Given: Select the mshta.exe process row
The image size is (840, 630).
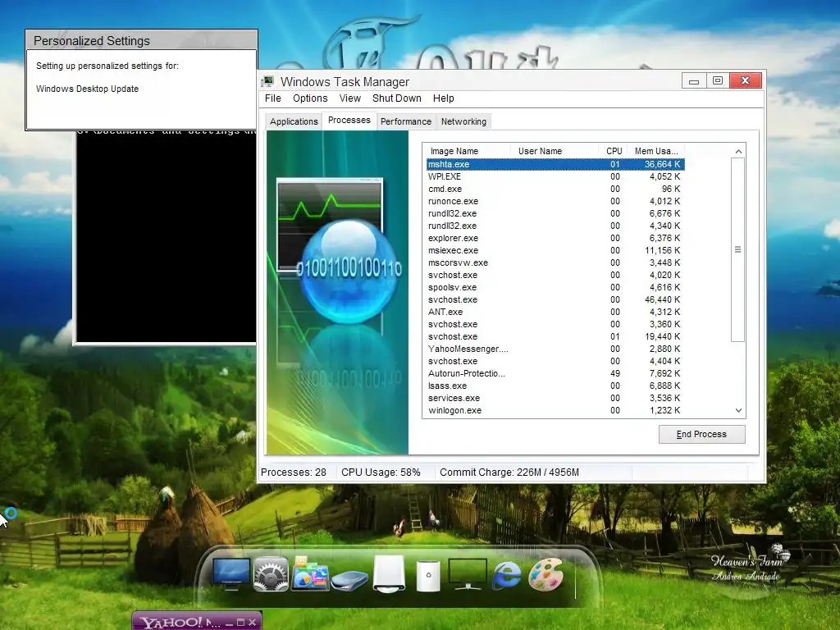Looking at the screenshot, I should pyautogui.click(x=555, y=164).
